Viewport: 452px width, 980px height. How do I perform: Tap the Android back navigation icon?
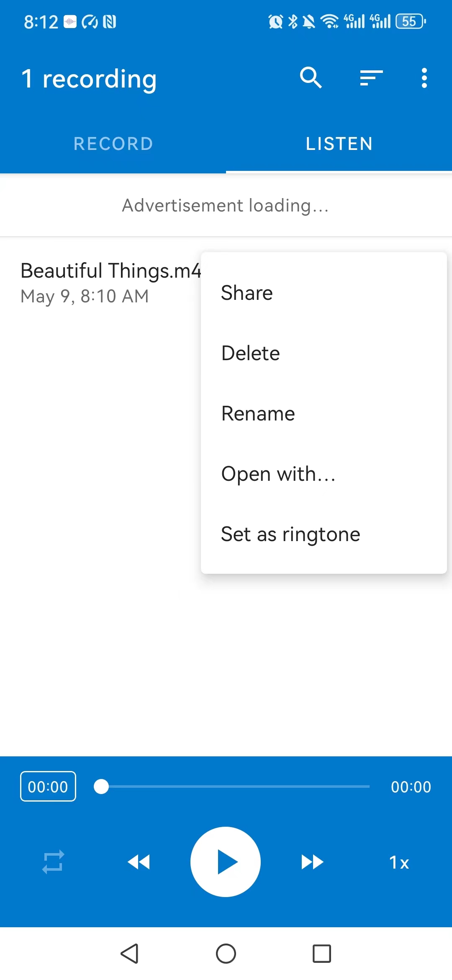pos(130,954)
